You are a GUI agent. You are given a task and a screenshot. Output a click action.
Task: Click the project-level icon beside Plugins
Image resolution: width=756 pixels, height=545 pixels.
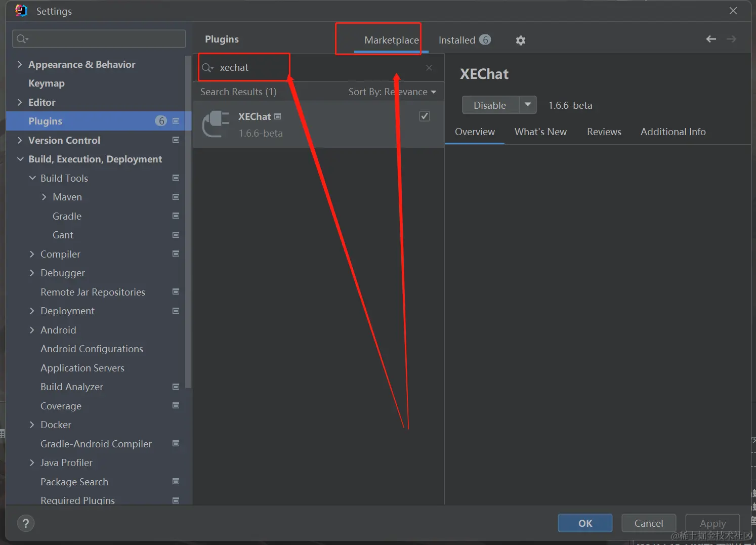tap(176, 121)
